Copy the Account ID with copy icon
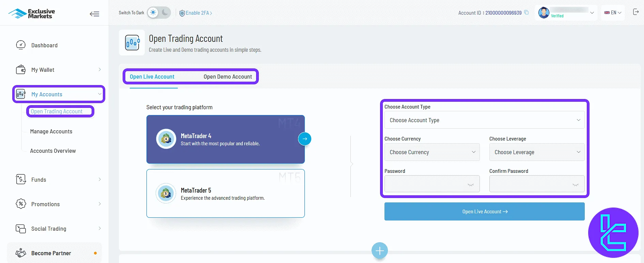This screenshot has width=644, height=263. (526, 13)
